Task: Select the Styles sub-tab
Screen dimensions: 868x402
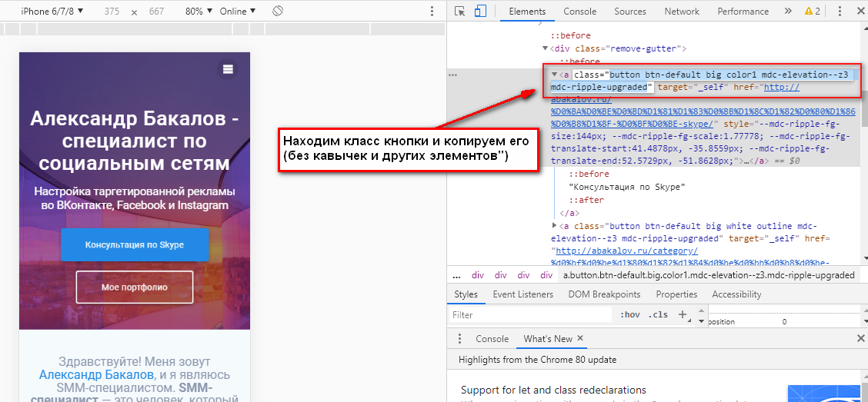Action: click(466, 294)
